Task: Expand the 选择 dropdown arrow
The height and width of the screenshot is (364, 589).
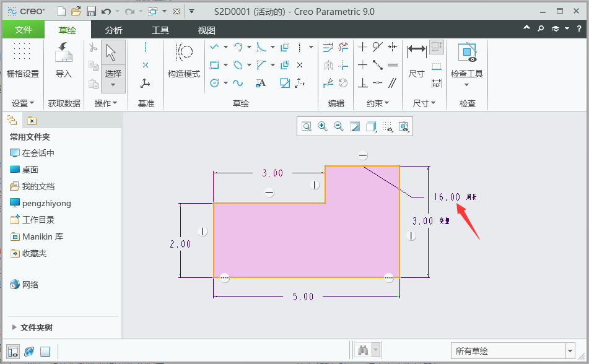Action: 113,85
